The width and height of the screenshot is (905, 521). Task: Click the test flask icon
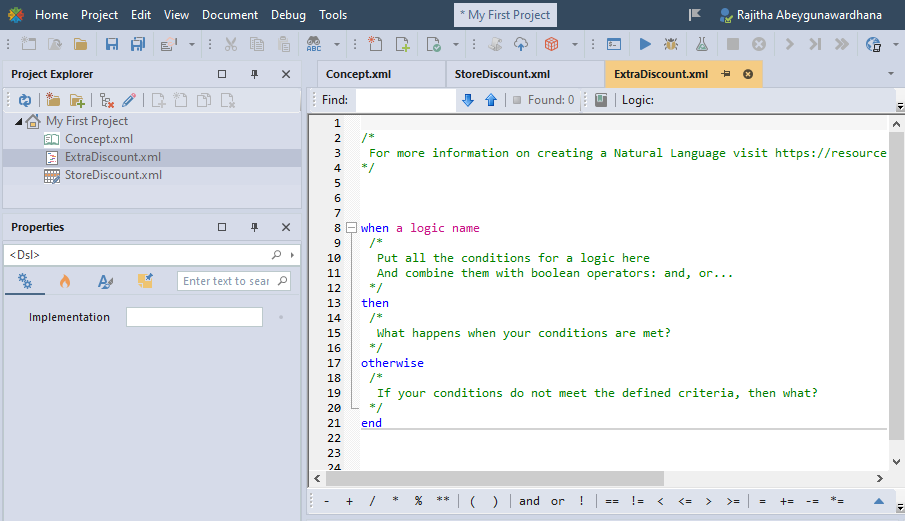[x=702, y=44]
